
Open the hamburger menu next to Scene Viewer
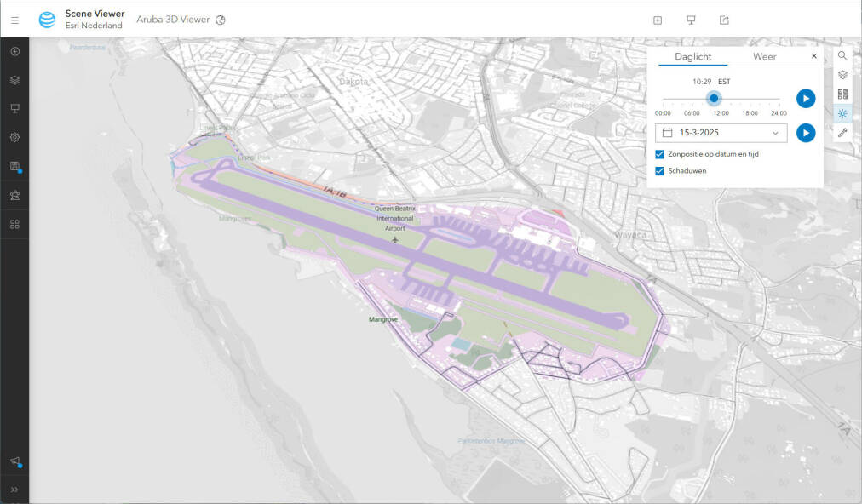click(14, 20)
